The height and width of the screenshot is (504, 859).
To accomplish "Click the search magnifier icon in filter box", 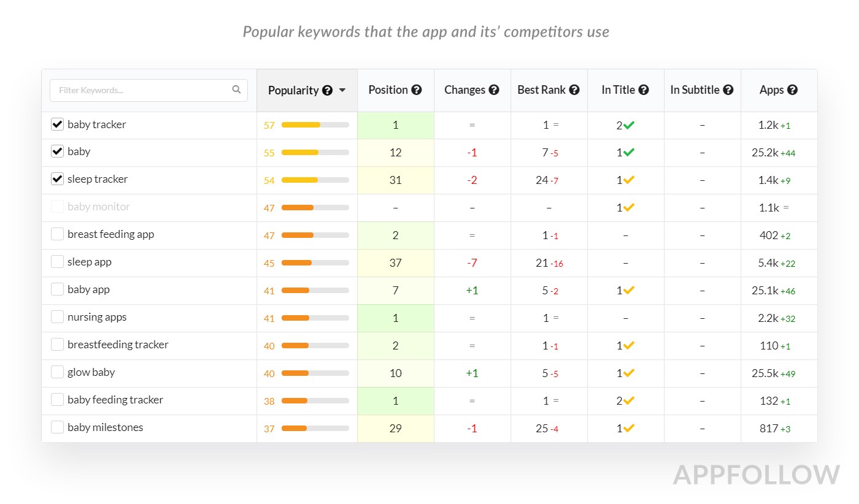I will tap(236, 90).
